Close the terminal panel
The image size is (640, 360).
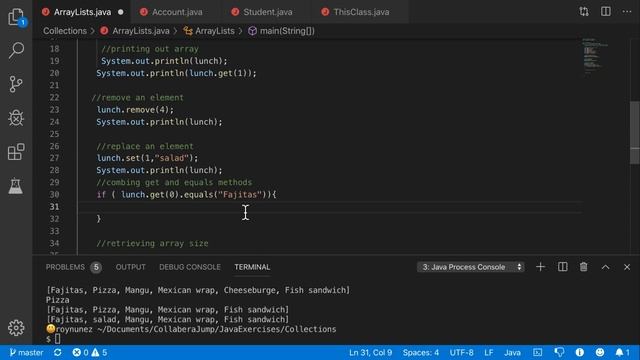coord(627,267)
